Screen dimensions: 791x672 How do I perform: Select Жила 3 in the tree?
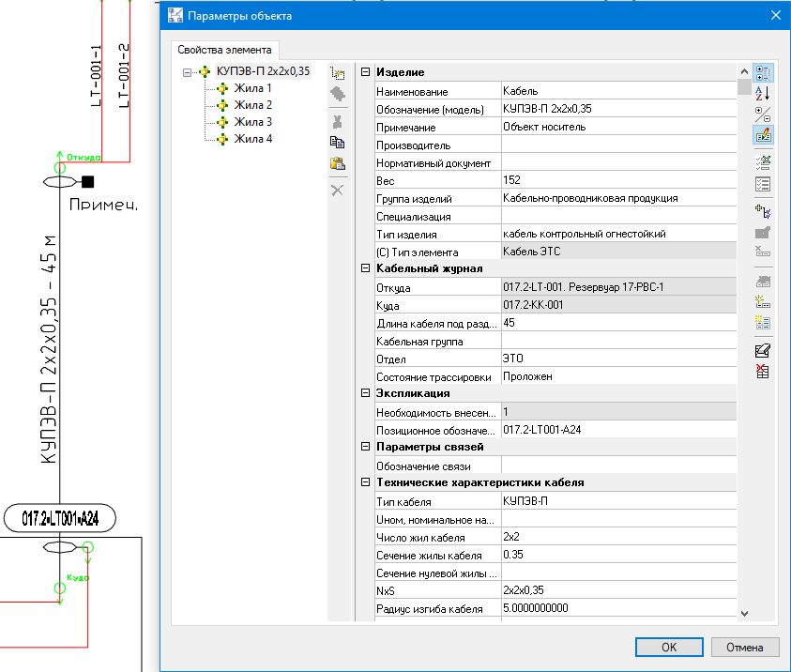click(252, 122)
